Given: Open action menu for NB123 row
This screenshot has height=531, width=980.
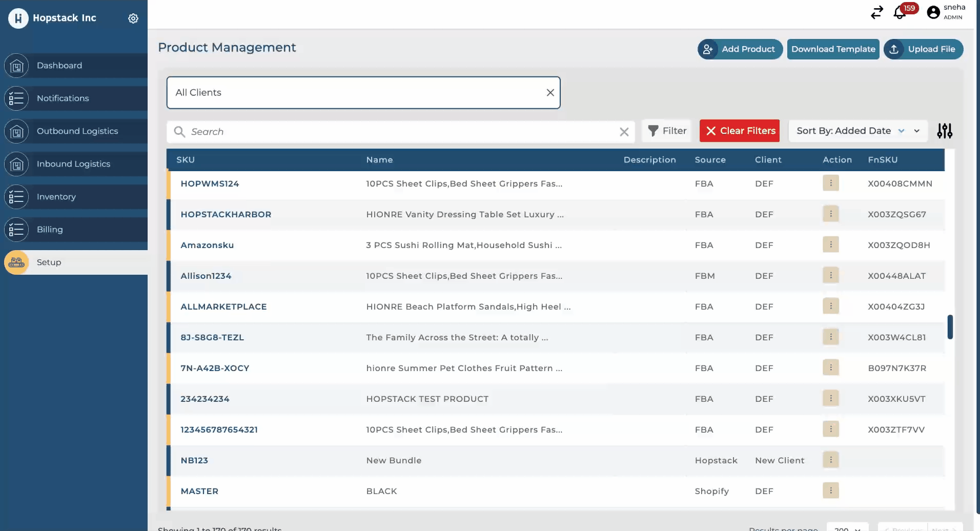Looking at the screenshot, I should [x=830, y=460].
